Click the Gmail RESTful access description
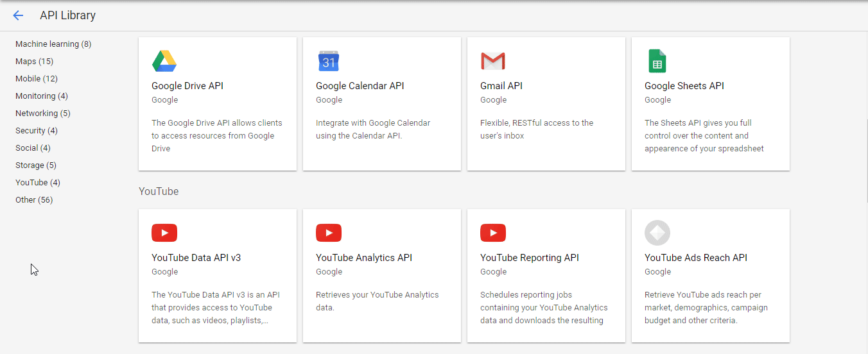This screenshot has width=868, height=354. coord(537,129)
